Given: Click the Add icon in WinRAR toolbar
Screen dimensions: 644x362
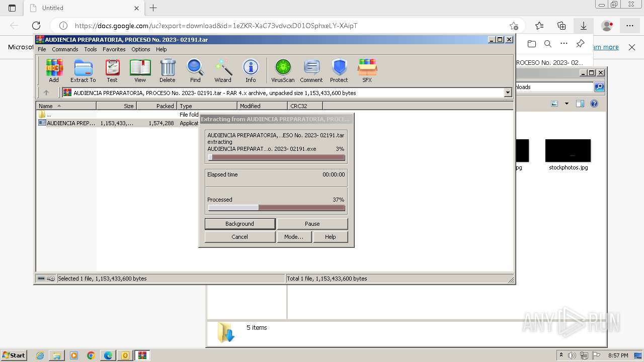Looking at the screenshot, I should 54,70.
